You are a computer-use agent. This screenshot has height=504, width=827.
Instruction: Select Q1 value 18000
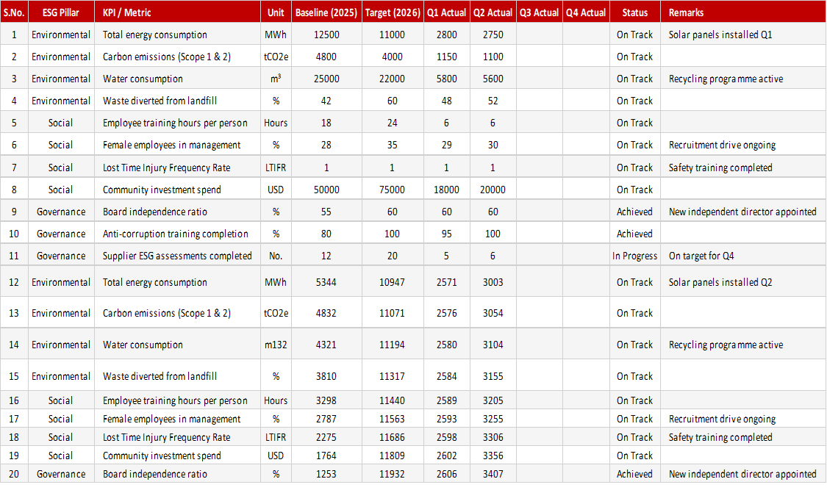point(446,190)
